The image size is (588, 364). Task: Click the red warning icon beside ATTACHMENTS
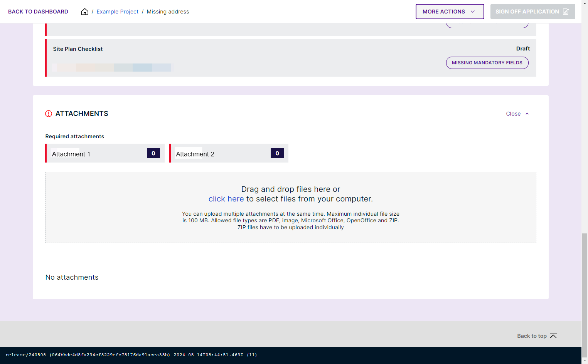pyautogui.click(x=49, y=114)
